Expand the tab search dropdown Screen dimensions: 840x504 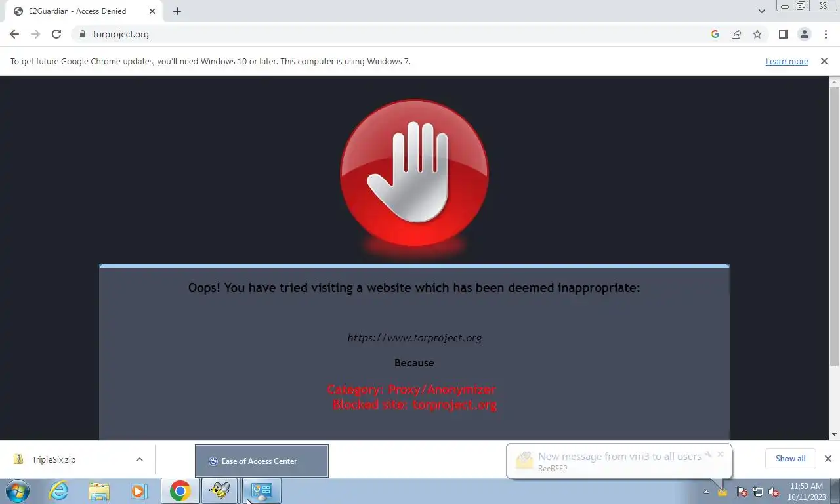click(762, 11)
